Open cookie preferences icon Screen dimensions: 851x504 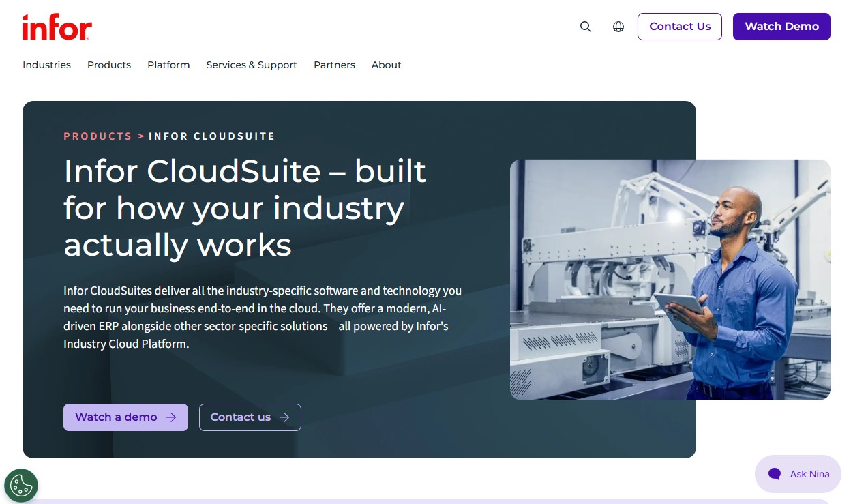coord(21,486)
